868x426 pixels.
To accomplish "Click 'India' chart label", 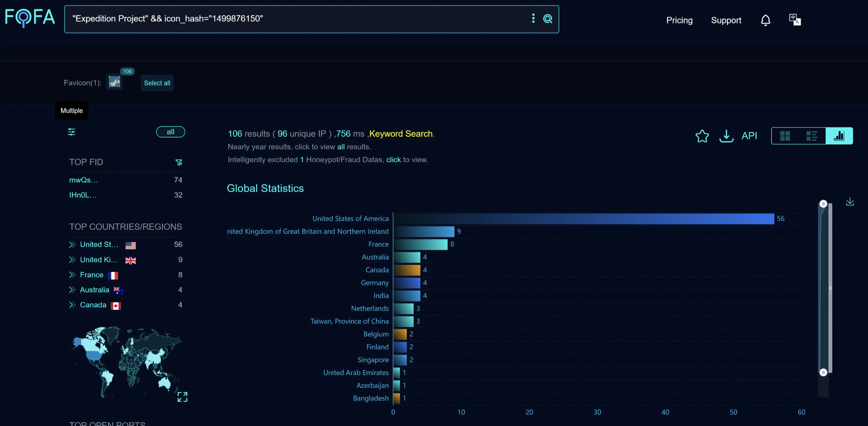I will [x=381, y=296].
